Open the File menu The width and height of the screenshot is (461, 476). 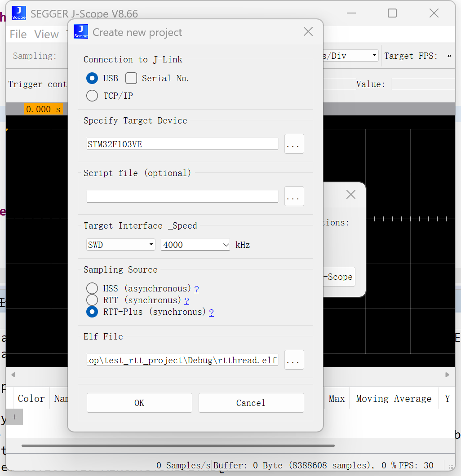pyautogui.click(x=18, y=34)
